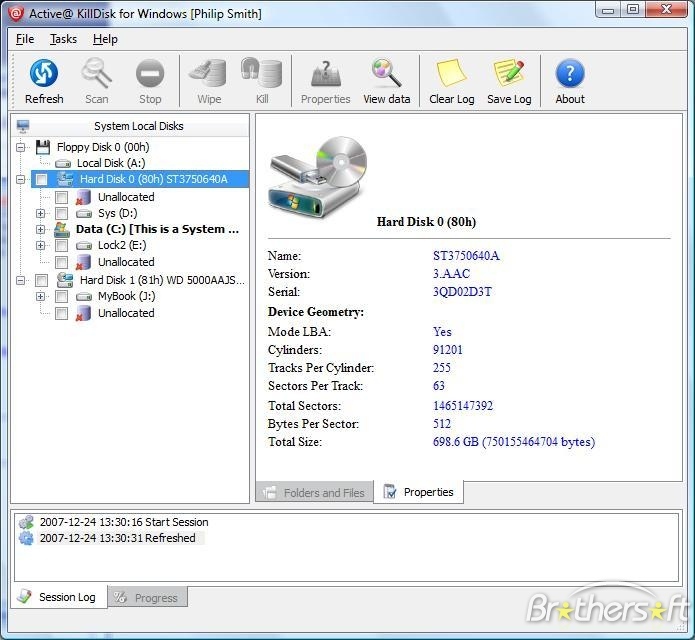695x640 pixels.
Task: Click the Refreshed log entry icon
Action: click(26, 538)
